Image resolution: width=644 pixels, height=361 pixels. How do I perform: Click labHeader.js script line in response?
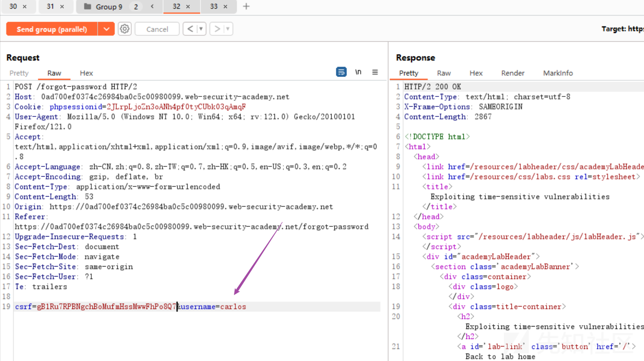click(x=532, y=237)
